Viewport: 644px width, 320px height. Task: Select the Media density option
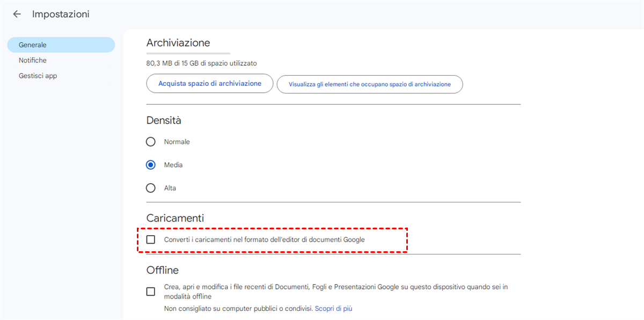tap(151, 165)
